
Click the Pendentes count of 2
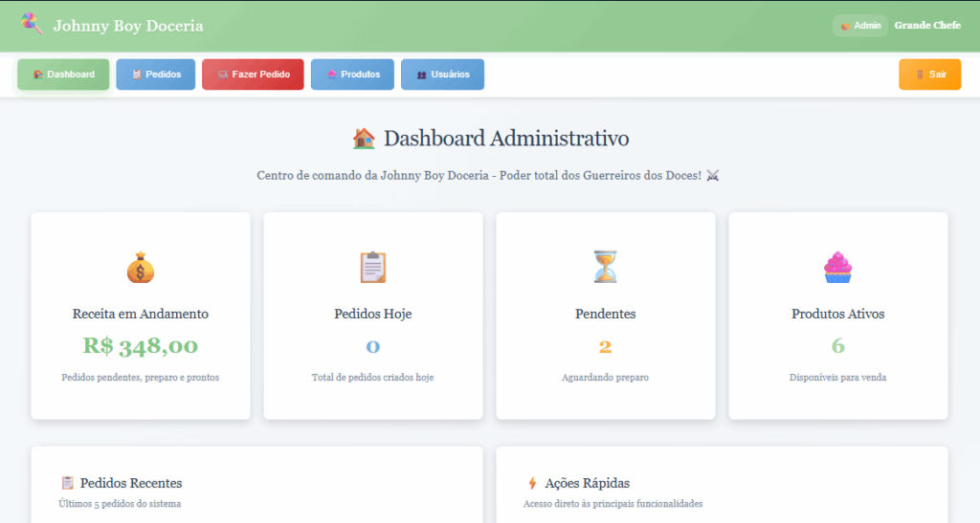pos(606,346)
